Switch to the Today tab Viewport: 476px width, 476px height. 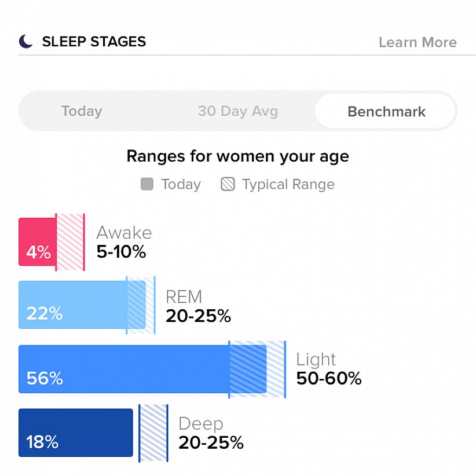(82, 111)
